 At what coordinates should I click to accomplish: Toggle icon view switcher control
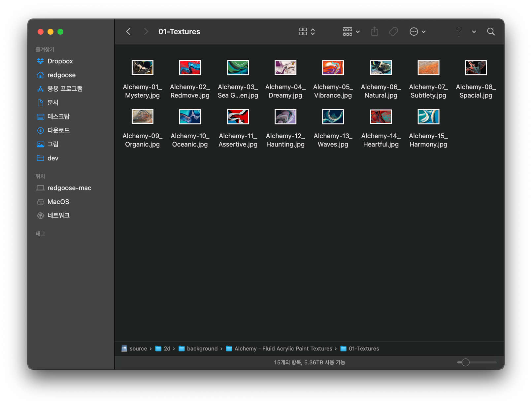pos(307,32)
